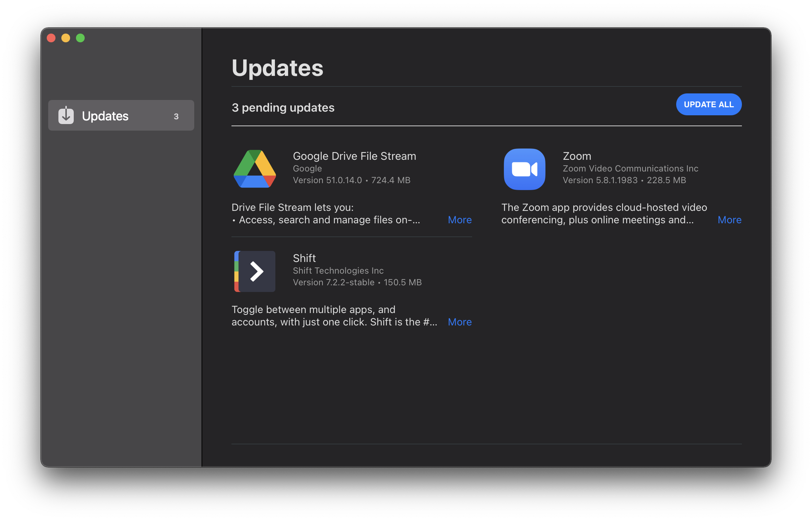This screenshot has height=521, width=812.
Task: Expand the Google Drive File Stream description via More
Action: point(460,220)
